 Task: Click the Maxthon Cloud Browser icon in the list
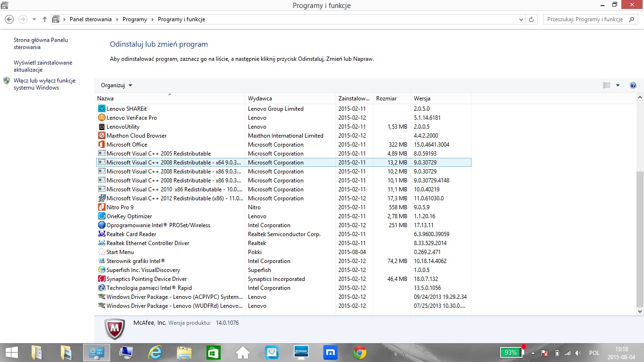[x=102, y=136]
